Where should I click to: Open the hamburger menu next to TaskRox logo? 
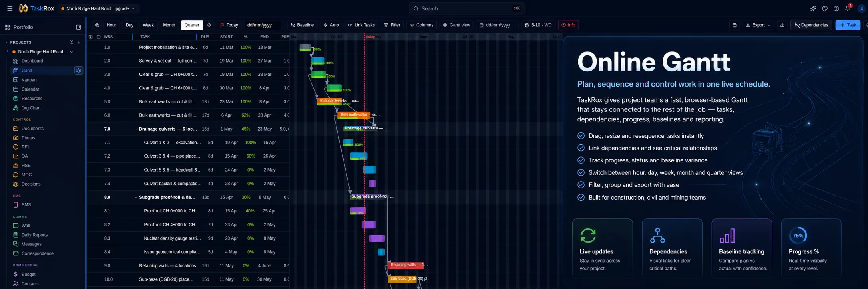(x=10, y=8)
